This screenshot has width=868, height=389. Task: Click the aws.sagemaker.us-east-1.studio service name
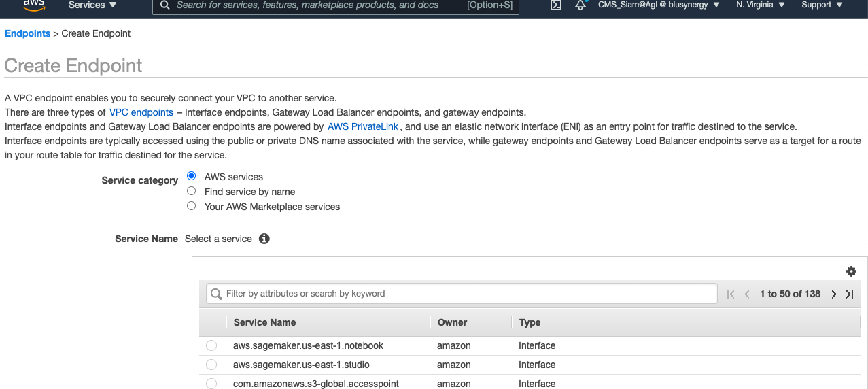(301, 365)
